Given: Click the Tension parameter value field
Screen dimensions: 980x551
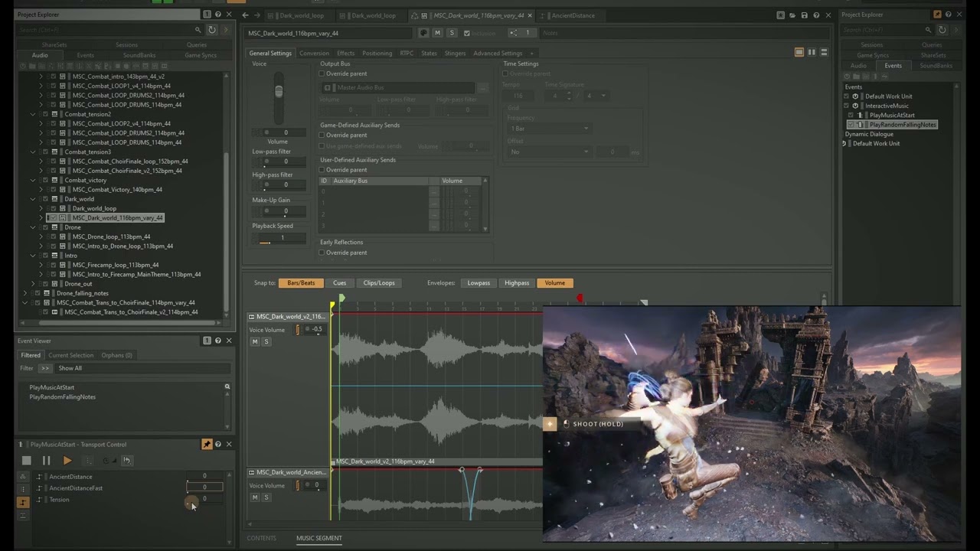Looking at the screenshot, I should [x=204, y=499].
